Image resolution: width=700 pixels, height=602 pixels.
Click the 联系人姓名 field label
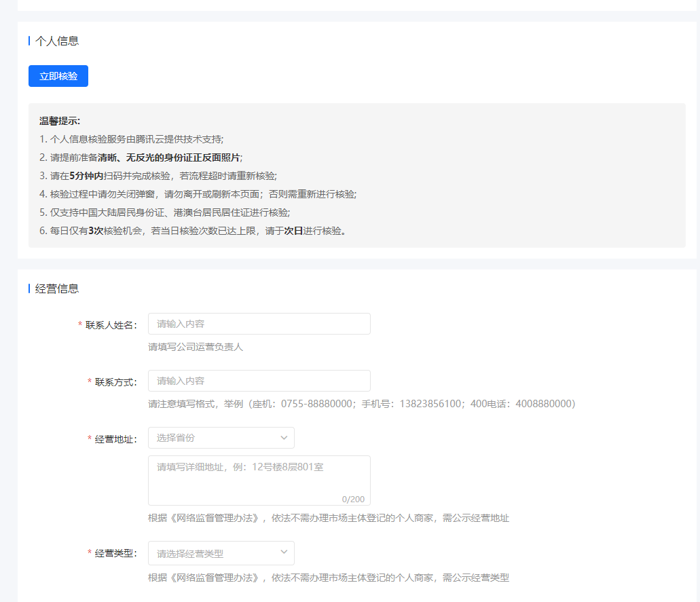click(111, 325)
